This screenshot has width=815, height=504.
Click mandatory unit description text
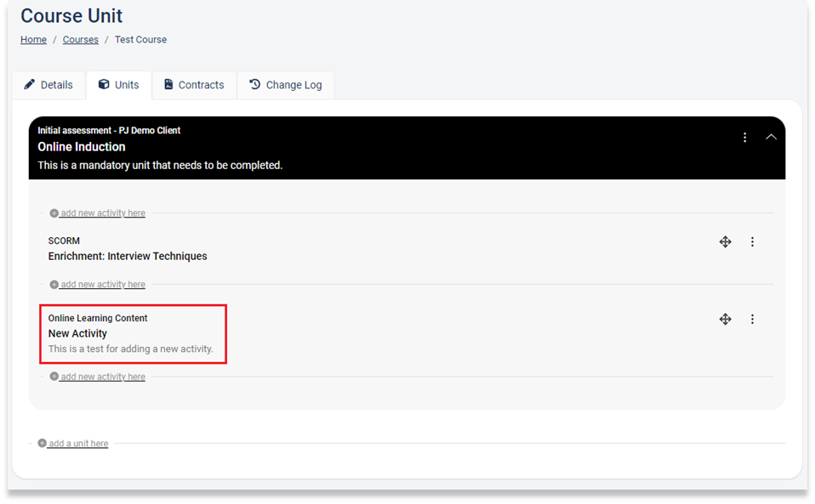[160, 165]
